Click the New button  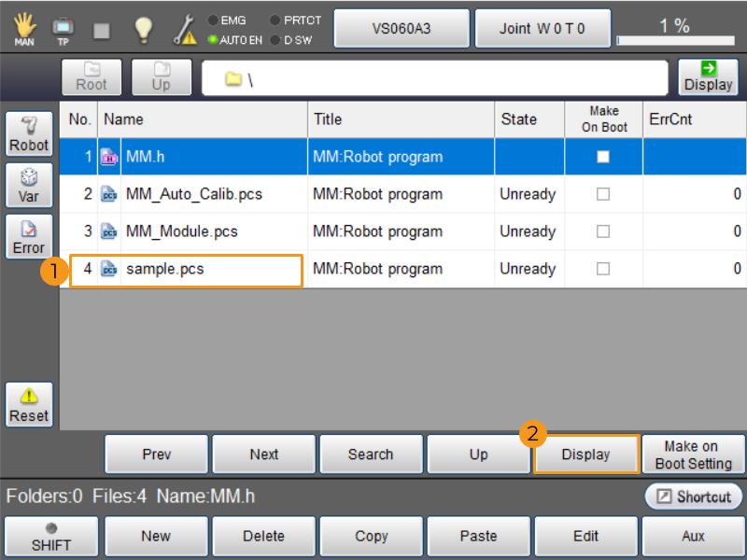click(x=156, y=536)
